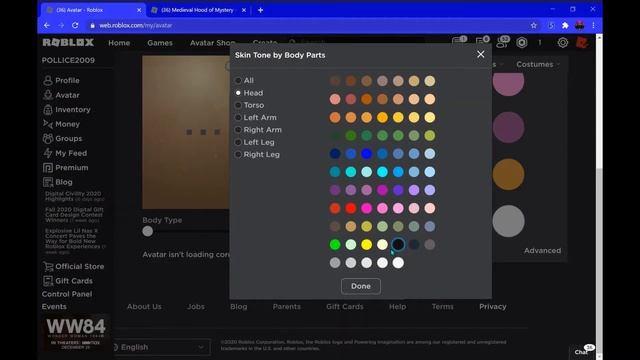This screenshot has height=360, width=640.
Task: Open Blog in the sidebar
Action: click(58, 182)
